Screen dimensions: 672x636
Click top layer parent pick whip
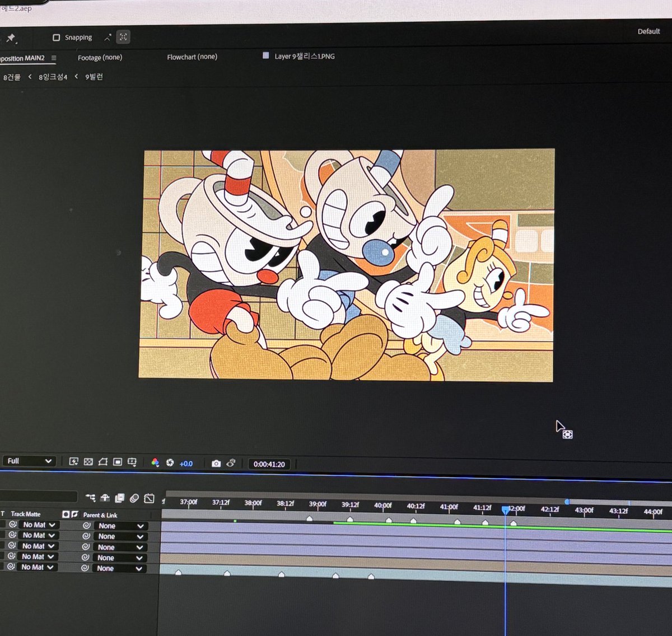(x=87, y=526)
